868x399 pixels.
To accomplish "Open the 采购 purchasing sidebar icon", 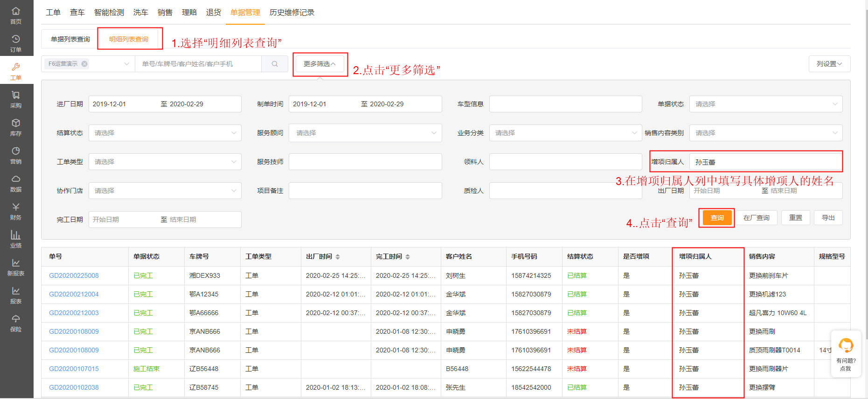I will [x=16, y=99].
